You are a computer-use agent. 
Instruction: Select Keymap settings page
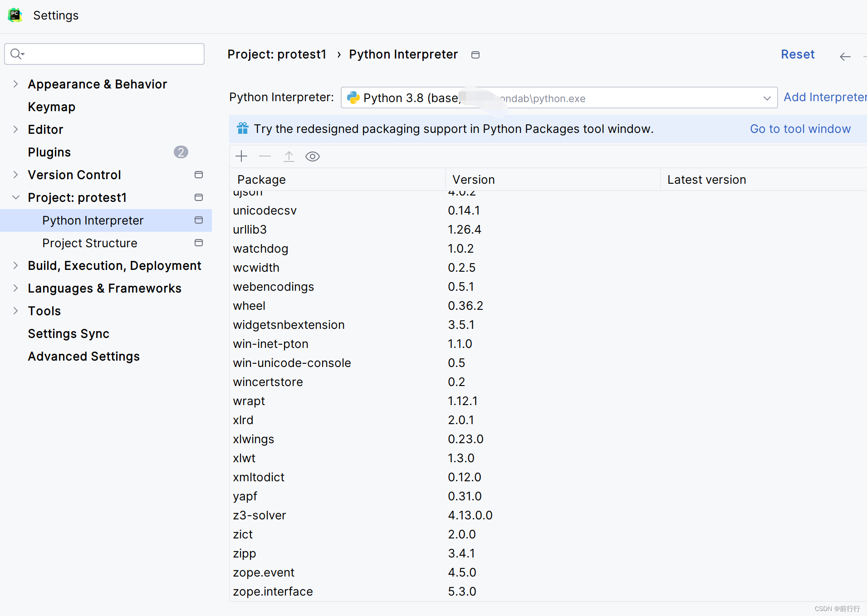point(52,107)
